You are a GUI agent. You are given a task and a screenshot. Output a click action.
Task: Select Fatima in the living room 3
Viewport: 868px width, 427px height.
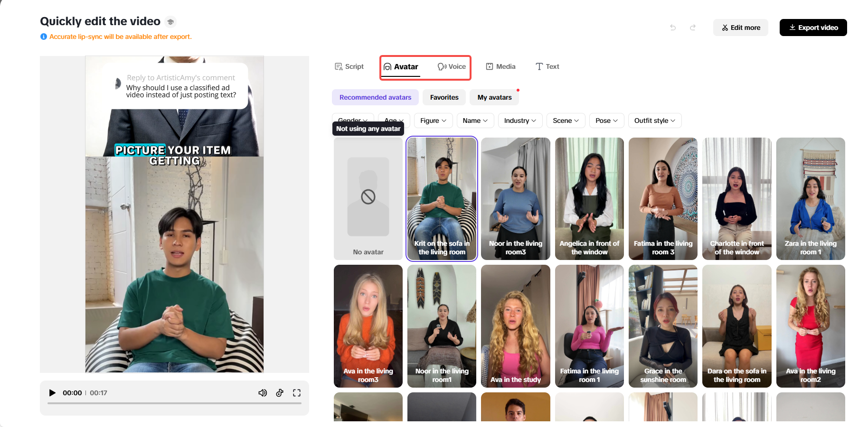pyautogui.click(x=663, y=199)
